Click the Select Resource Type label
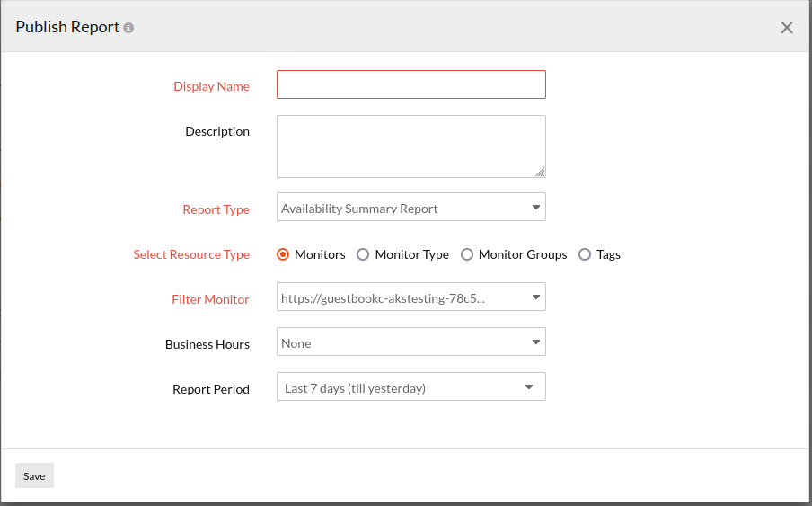This screenshot has height=506, width=812. click(191, 254)
